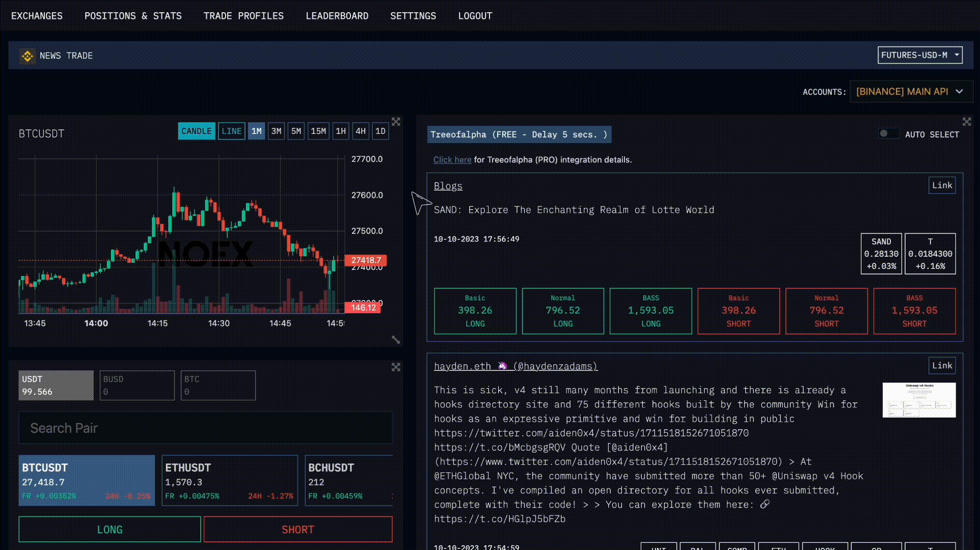Select the BUSD balance box
The width and height of the screenshot is (980, 550).
click(137, 386)
